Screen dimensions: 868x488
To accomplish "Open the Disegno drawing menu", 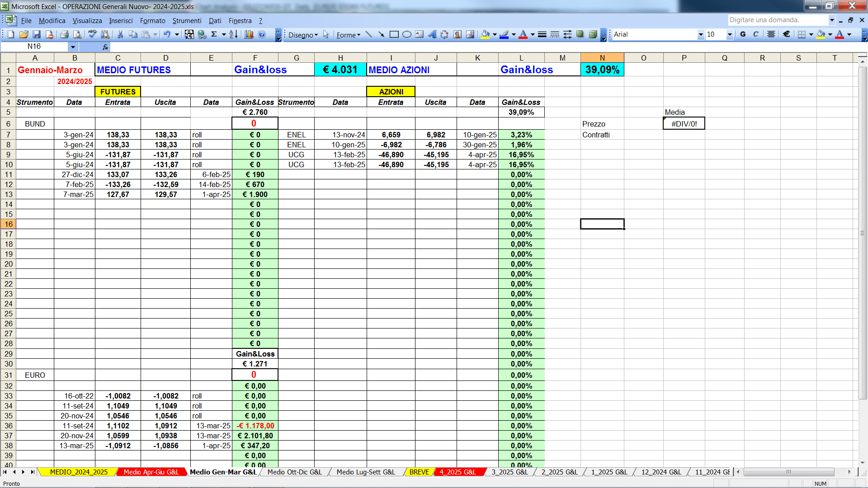I will pos(303,35).
